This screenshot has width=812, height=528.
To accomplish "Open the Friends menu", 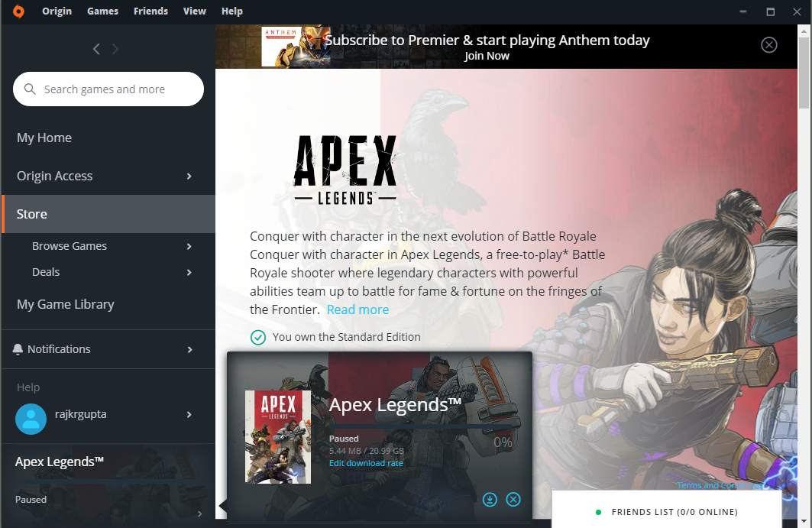I will click(150, 11).
